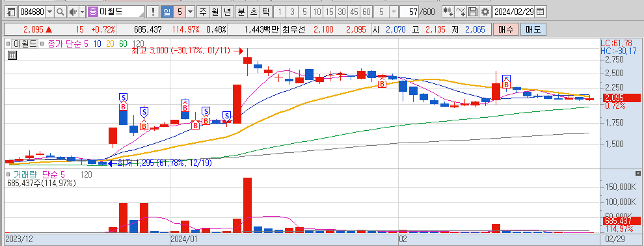Click the small square before 이월드 legend
This screenshot has height=246, width=644.
[x=8, y=43]
